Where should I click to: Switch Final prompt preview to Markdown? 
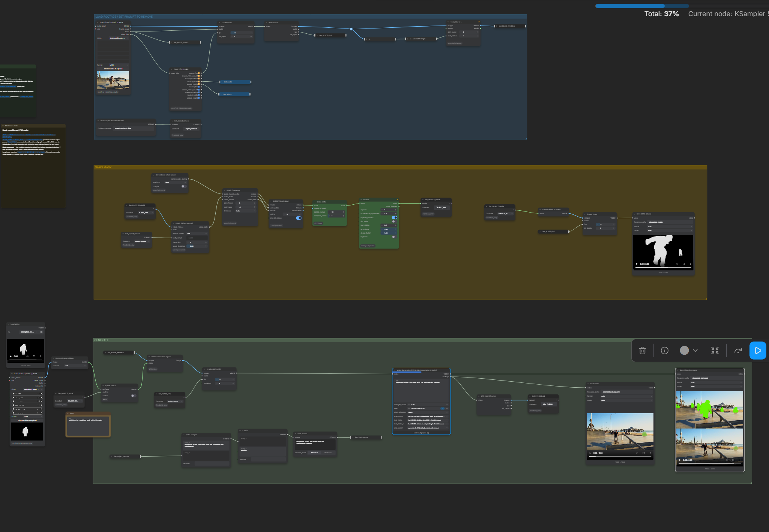(x=328, y=453)
